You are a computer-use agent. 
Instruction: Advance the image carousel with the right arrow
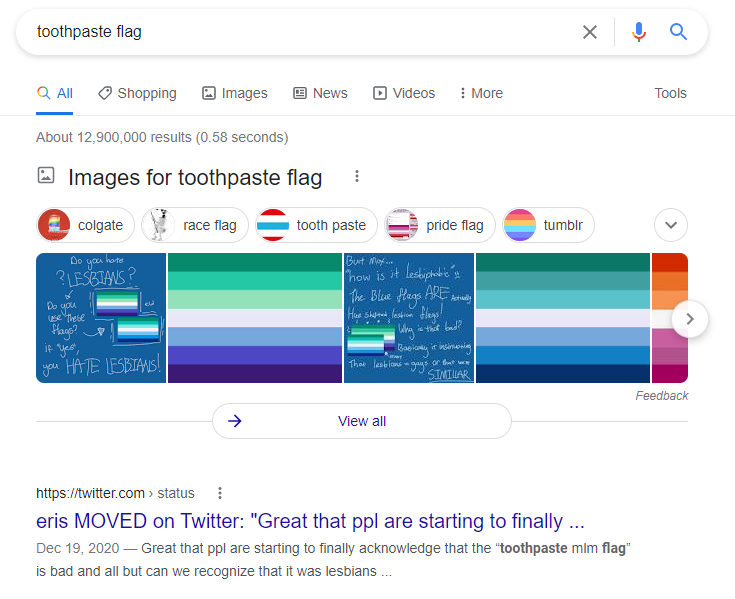tap(690, 319)
